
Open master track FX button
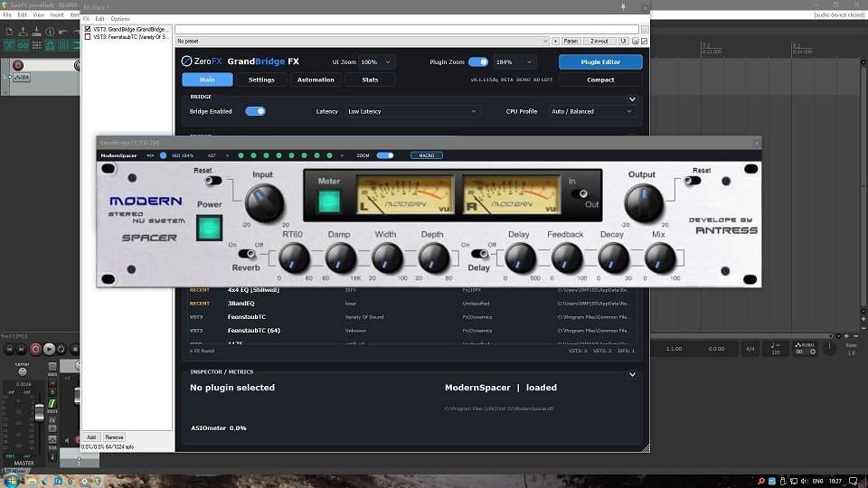52,420
